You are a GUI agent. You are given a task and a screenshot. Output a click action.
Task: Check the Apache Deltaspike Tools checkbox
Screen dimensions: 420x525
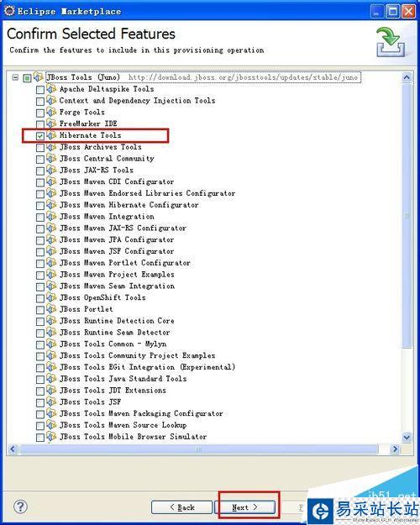(40, 90)
